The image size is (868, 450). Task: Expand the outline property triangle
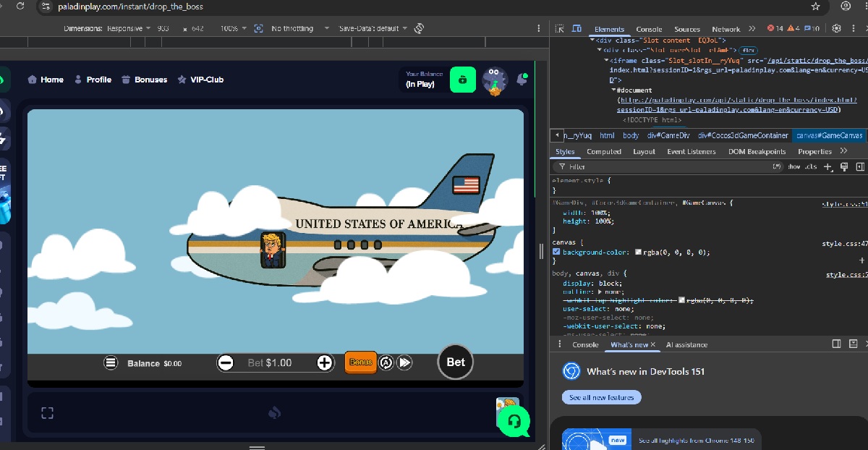coord(599,292)
